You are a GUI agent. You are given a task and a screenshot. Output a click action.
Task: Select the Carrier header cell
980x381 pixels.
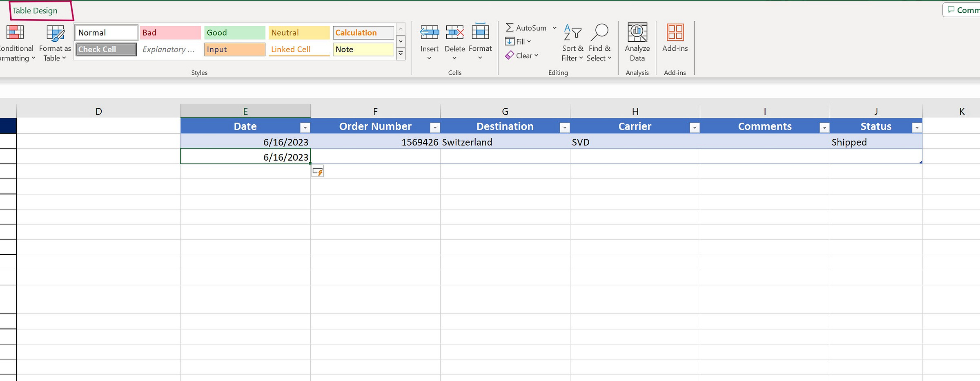pyautogui.click(x=635, y=126)
